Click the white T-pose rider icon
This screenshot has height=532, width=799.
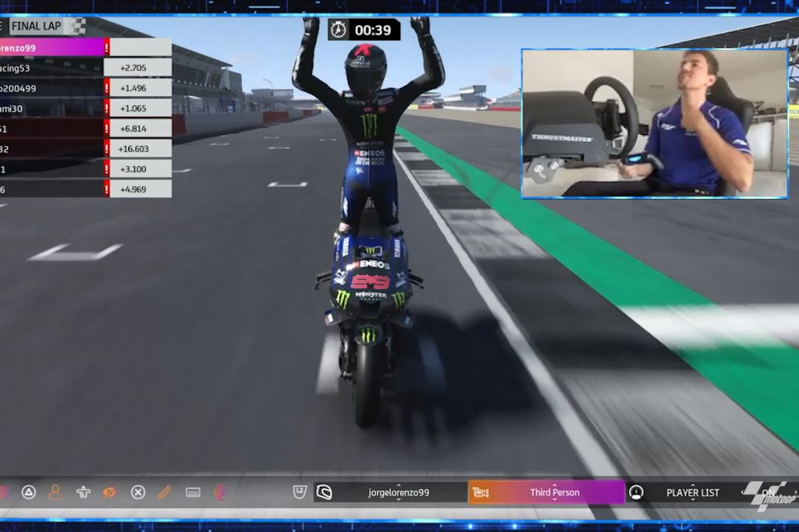click(x=83, y=492)
